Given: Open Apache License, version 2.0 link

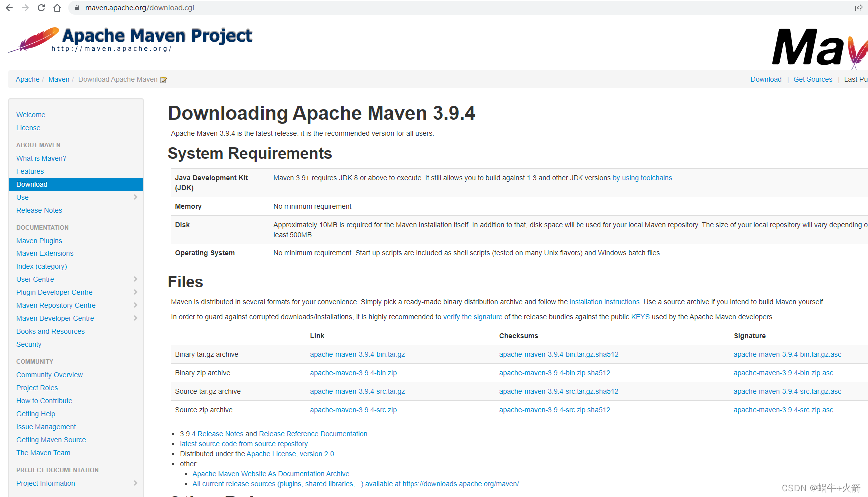Looking at the screenshot, I should pos(290,454).
